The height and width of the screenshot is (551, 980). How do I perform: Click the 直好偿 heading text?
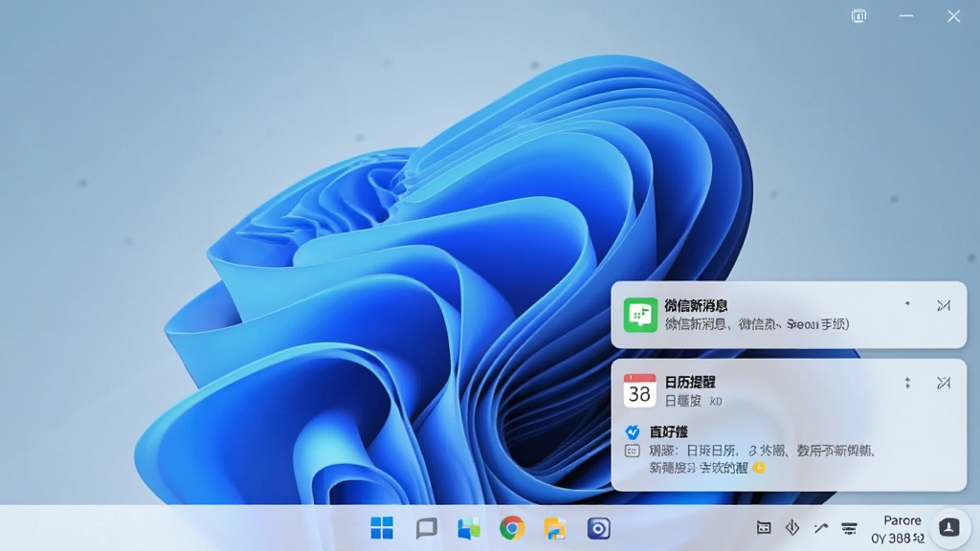669,431
